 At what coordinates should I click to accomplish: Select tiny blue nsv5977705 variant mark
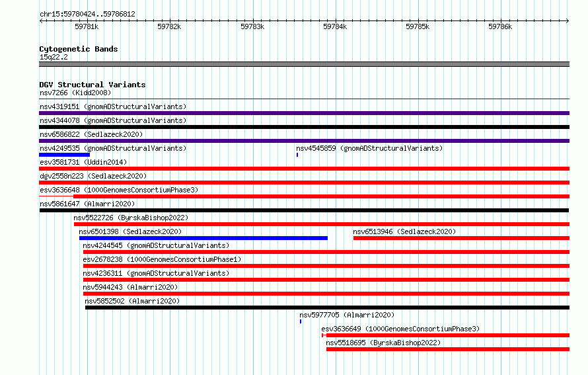301,321
